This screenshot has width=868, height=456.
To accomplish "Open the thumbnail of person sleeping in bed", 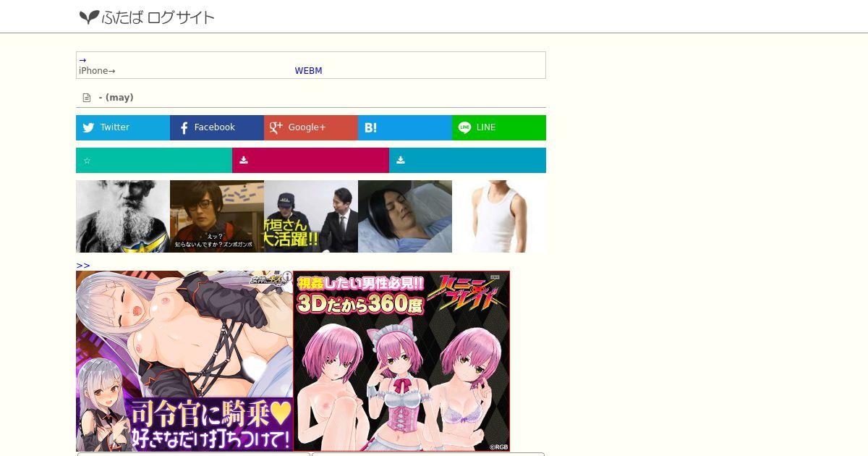I will [x=405, y=216].
